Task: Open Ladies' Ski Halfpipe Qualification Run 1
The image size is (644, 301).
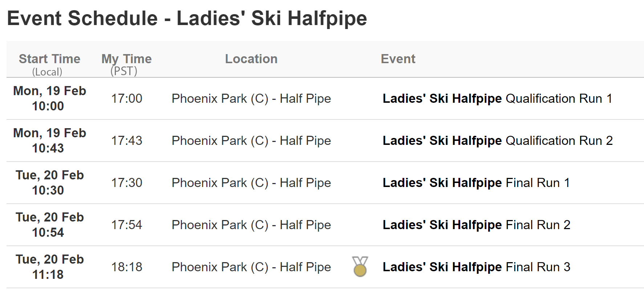Action: (497, 98)
